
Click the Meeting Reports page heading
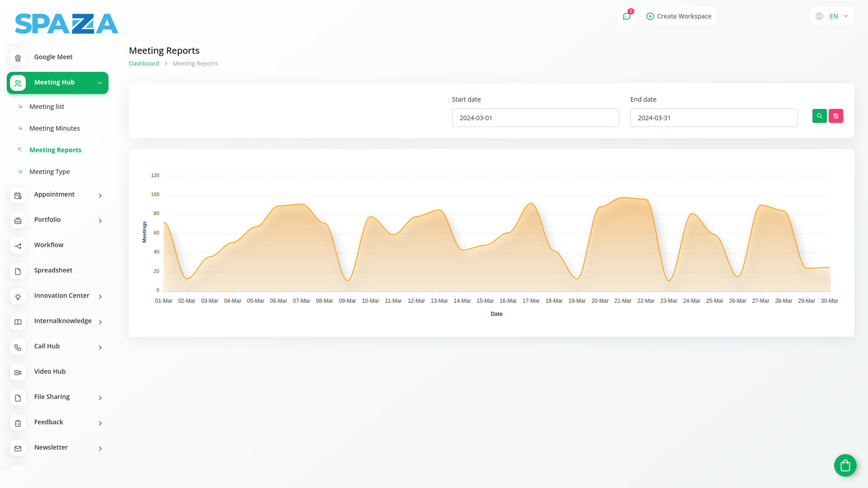point(164,51)
